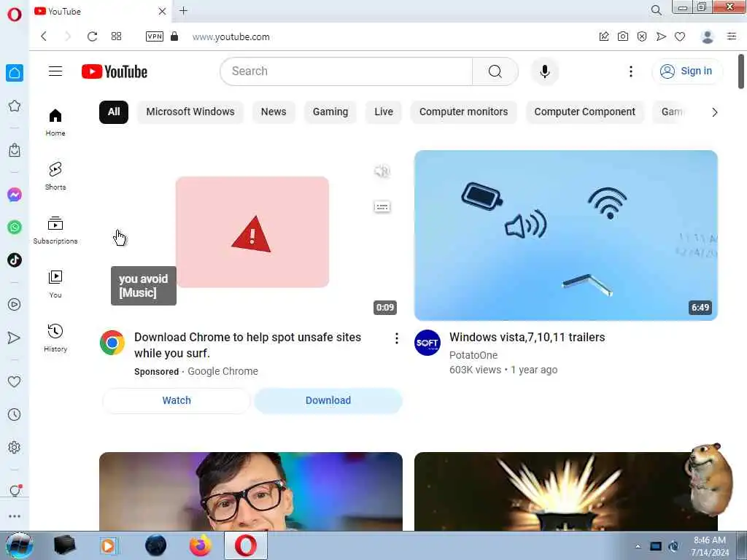Viewport: 747px width, 560px height.
Task: Click the Watch button on ad
Action: (177, 400)
